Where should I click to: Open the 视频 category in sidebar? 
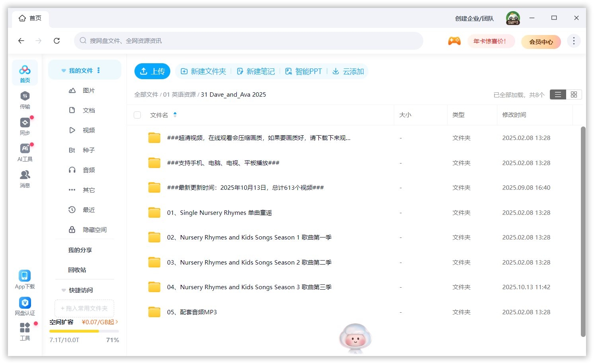pos(88,130)
